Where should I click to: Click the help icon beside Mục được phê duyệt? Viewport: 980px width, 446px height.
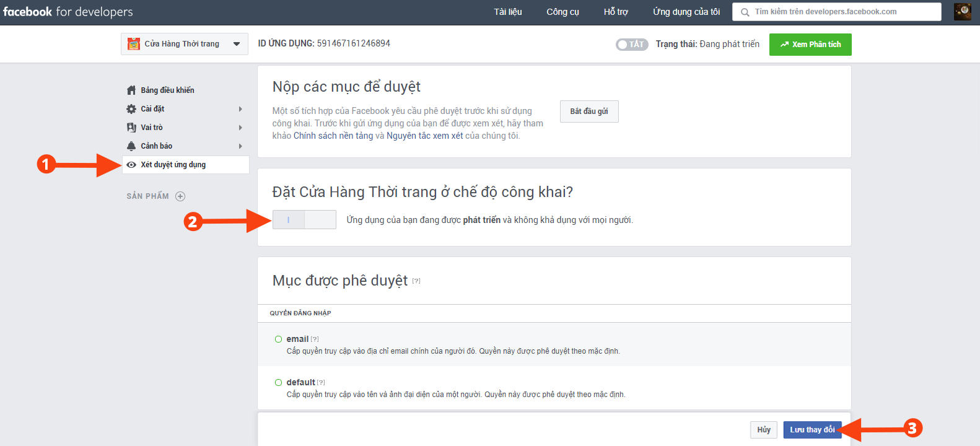click(x=416, y=281)
